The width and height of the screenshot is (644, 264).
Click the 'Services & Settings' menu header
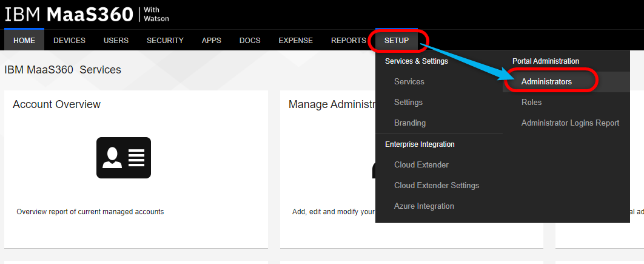click(417, 61)
